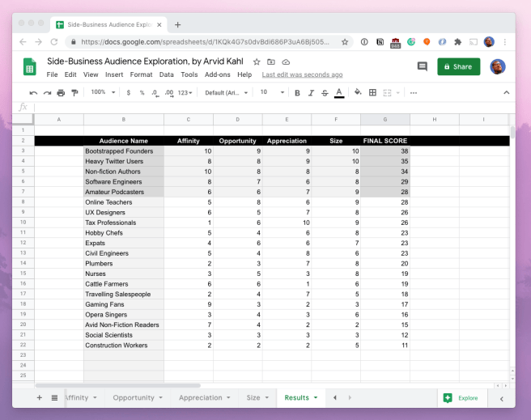Open the Edit menu

70,74
